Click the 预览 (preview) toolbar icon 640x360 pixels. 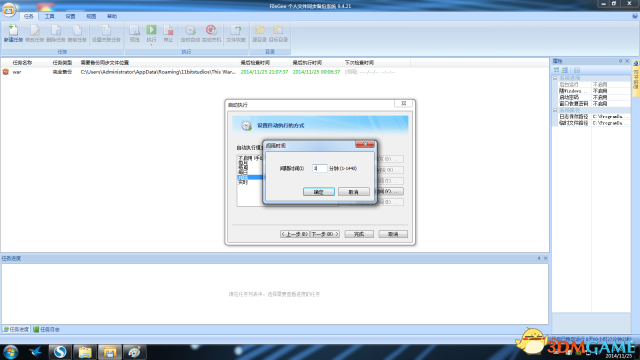[134, 33]
